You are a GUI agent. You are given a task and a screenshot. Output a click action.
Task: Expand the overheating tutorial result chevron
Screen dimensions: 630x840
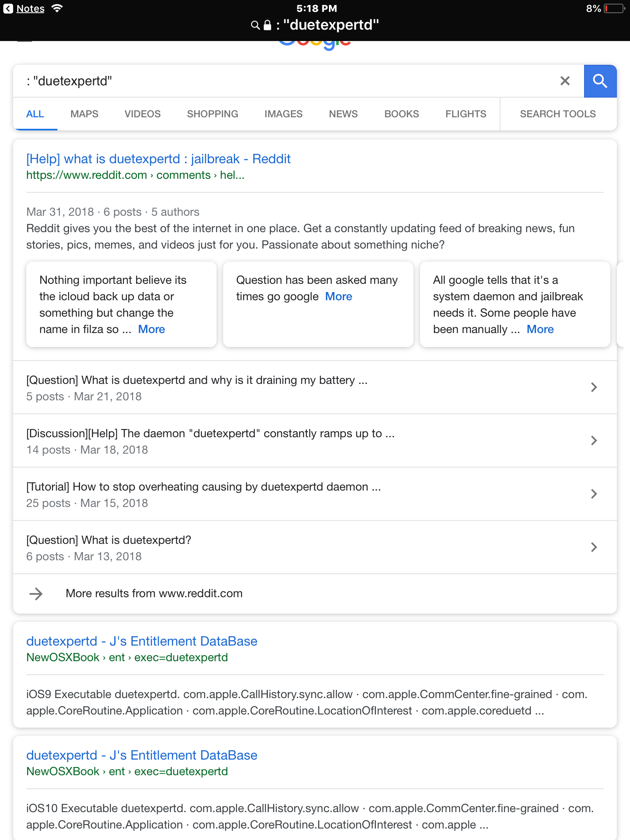click(x=593, y=494)
